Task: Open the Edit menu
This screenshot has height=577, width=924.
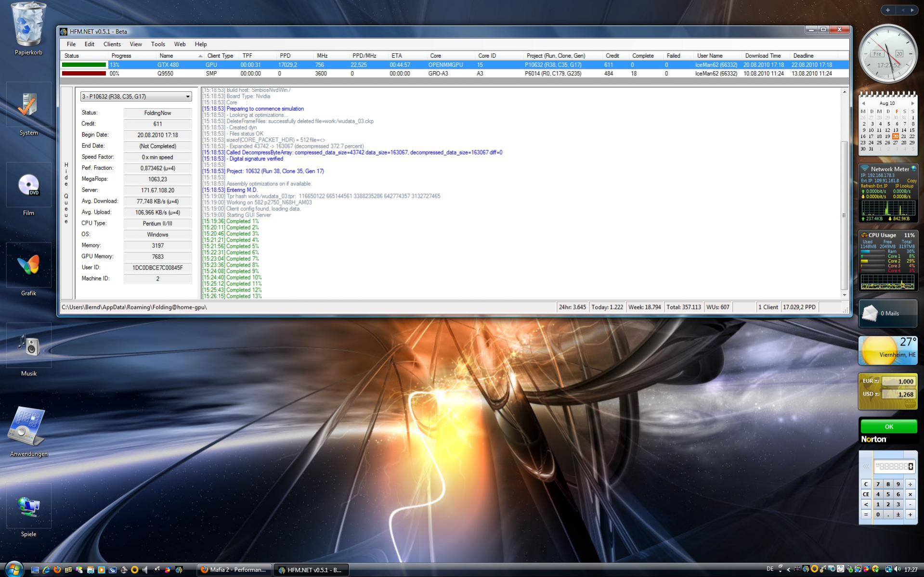Action: [90, 44]
